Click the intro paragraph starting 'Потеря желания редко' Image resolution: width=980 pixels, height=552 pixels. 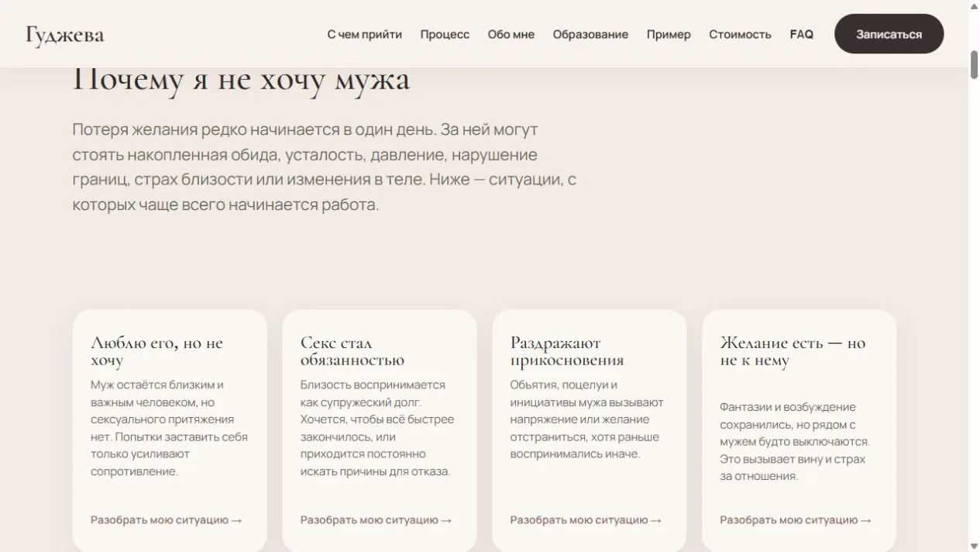325,167
